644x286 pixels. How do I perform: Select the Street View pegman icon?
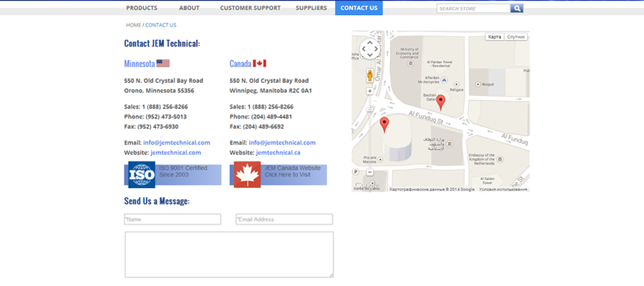(x=369, y=75)
